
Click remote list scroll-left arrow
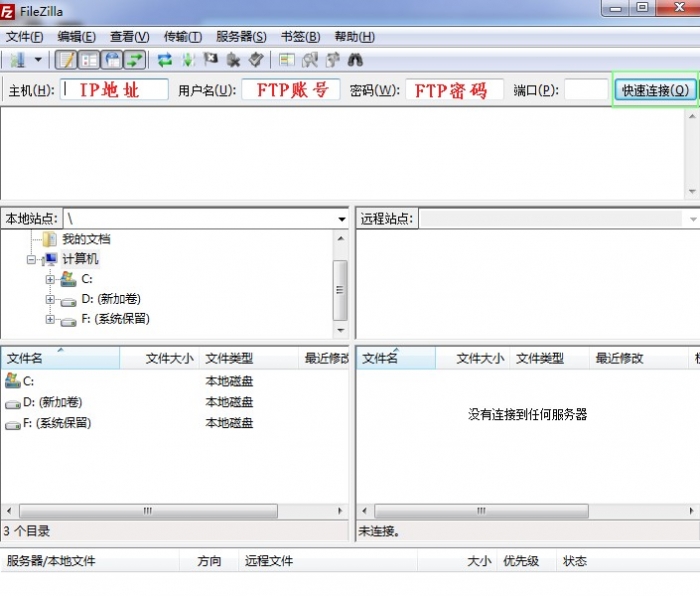pyautogui.click(x=364, y=511)
